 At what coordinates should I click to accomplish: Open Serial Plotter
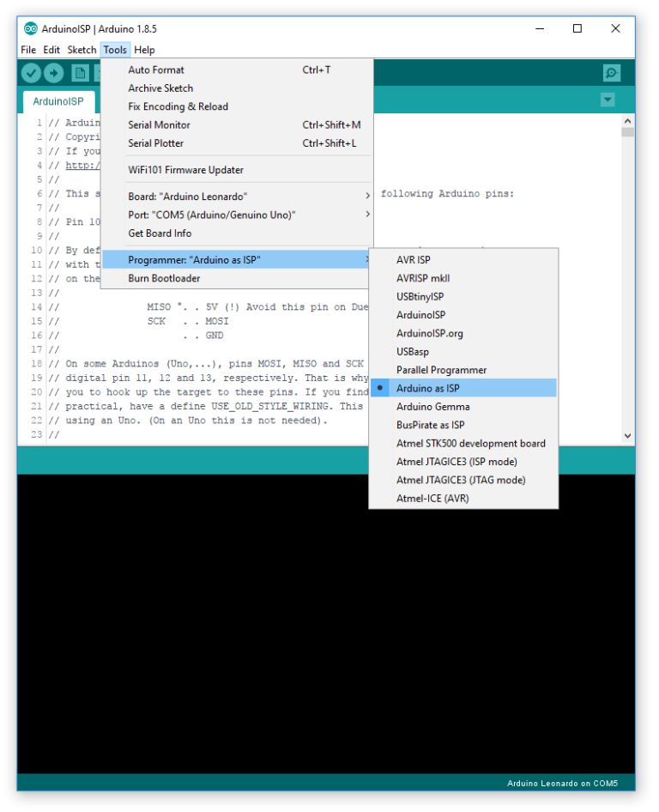237,143
